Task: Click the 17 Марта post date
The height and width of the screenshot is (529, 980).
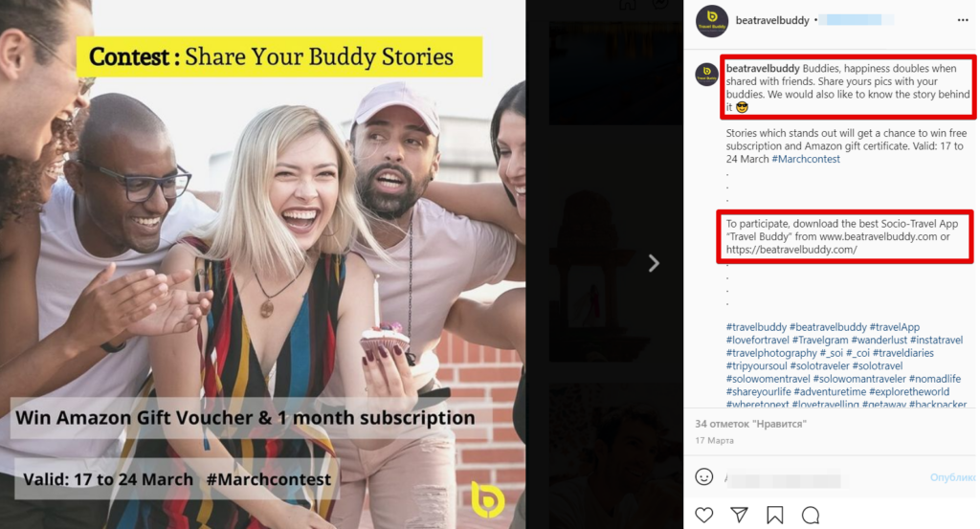Action: [x=714, y=440]
